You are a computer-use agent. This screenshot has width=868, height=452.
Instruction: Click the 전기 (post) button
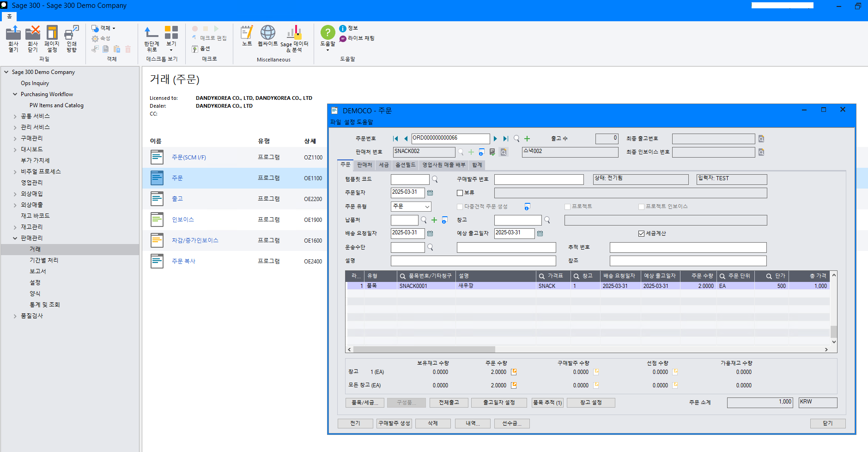click(355, 423)
